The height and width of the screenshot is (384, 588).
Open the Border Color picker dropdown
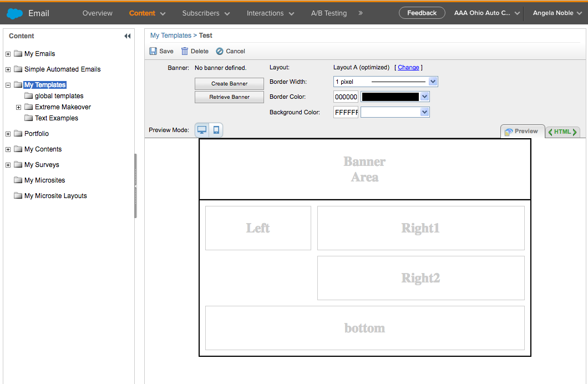pyautogui.click(x=424, y=97)
